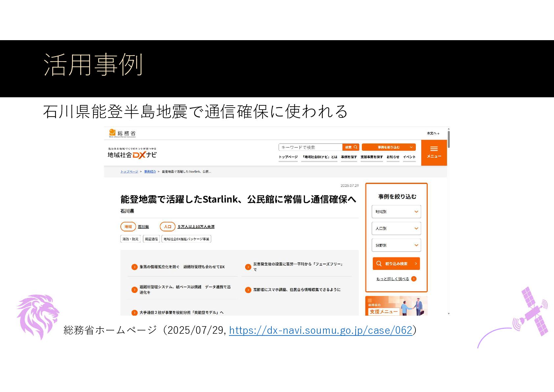Click the article title 能登地震で活躍したStarlink
This screenshot has height=392, width=554.
pos(238,199)
